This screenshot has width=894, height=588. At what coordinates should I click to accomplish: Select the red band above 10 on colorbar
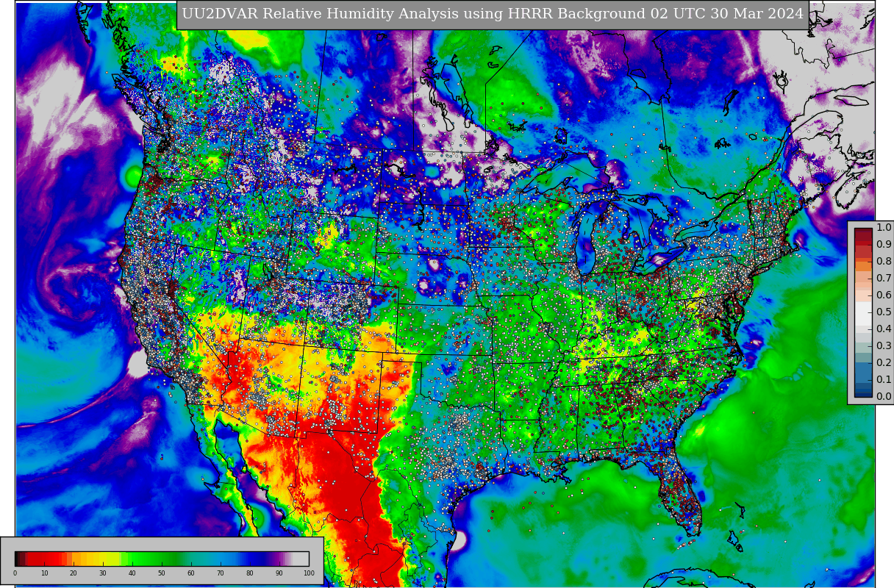(44, 559)
